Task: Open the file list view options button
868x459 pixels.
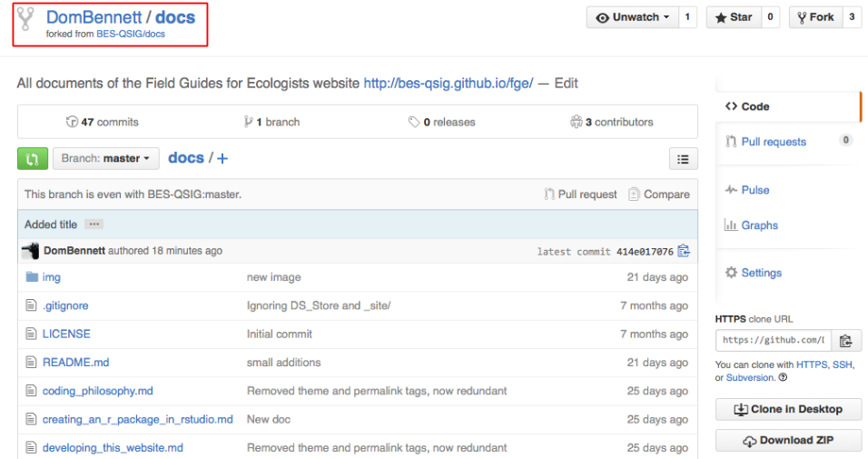Action: (x=683, y=159)
